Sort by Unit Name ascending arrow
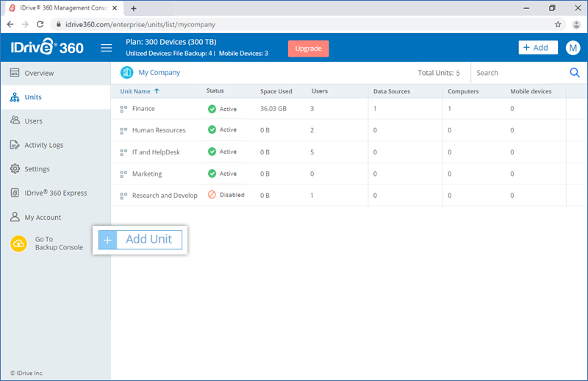The width and height of the screenshot is (588, 381). pyautogui.click(x=157, y=91)
